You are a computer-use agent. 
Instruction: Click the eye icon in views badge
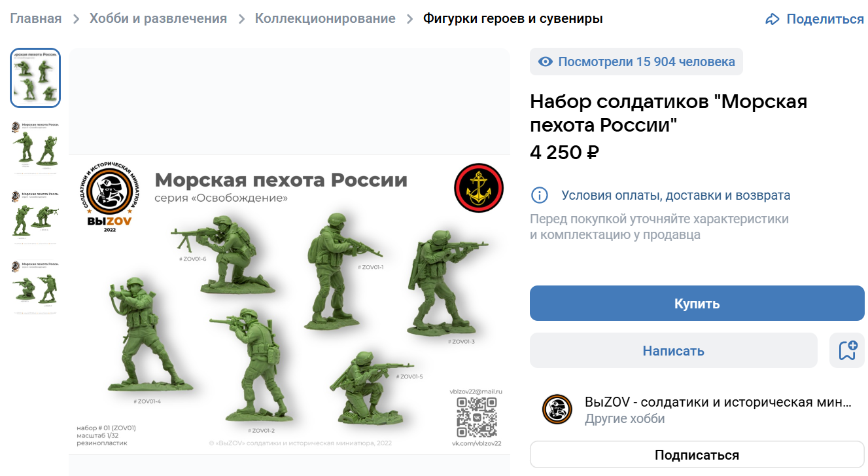click(545, 62)
